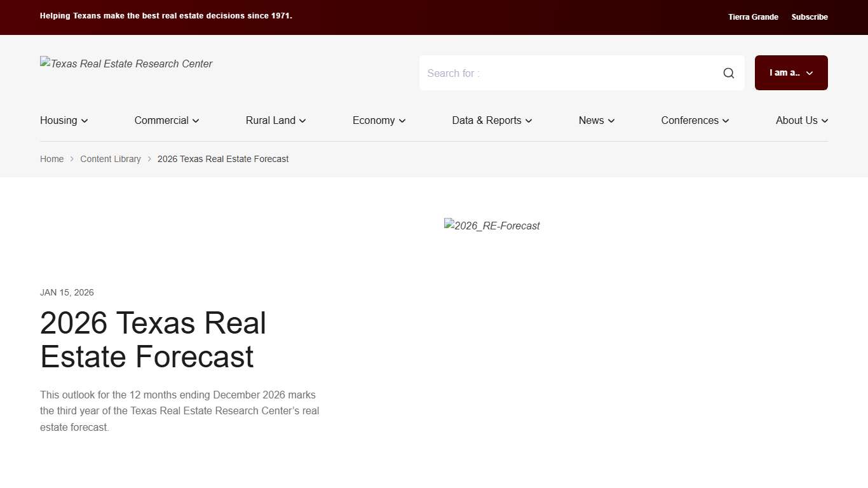Open Content Library from breadcrumb

pyautogui.click(x=111, y=159)
